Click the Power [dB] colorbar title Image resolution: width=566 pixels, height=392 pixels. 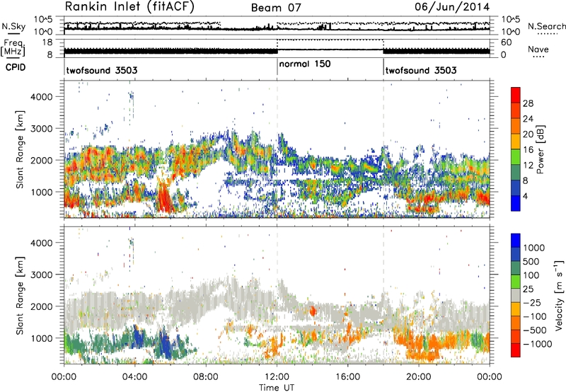[541, 149]
